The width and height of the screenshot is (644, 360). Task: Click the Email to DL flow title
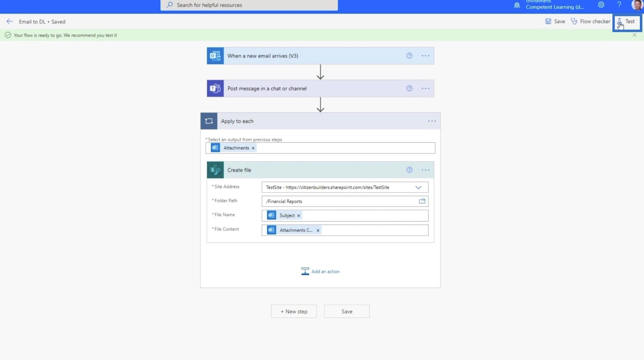32,22
